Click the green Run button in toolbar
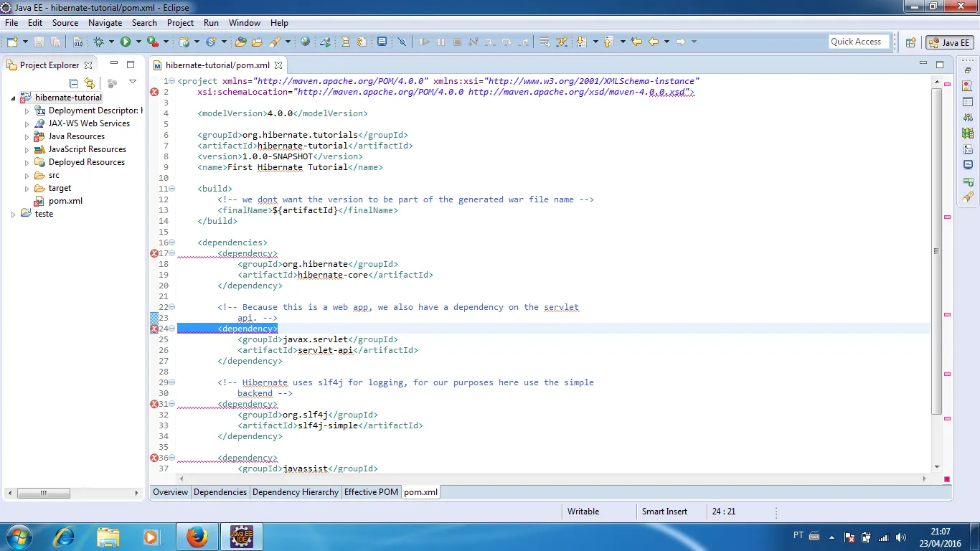Viewport: 980px width, 551px height. pyautogui.click(x=126, y=42)
